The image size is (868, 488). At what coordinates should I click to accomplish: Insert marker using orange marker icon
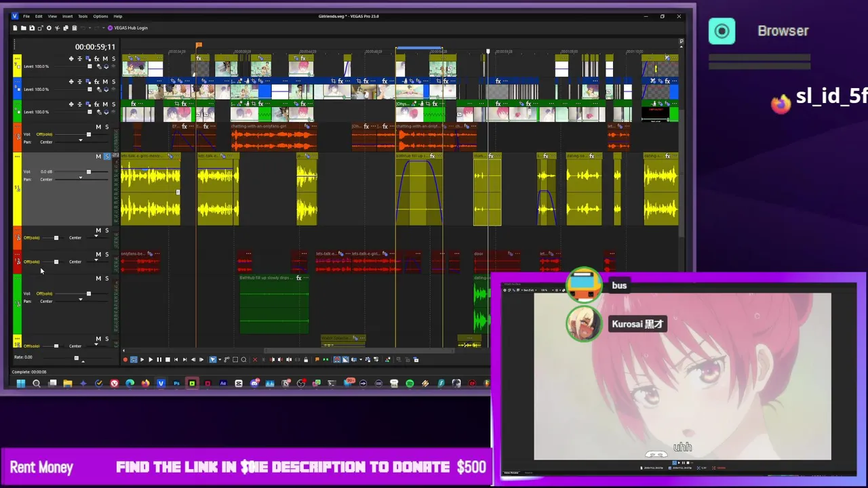[x=317, y=360]
